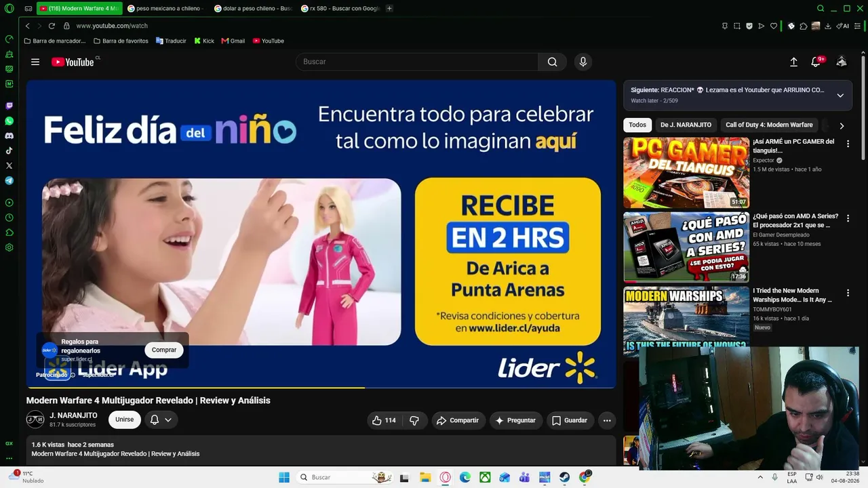Click the Guardar save button

570,420
